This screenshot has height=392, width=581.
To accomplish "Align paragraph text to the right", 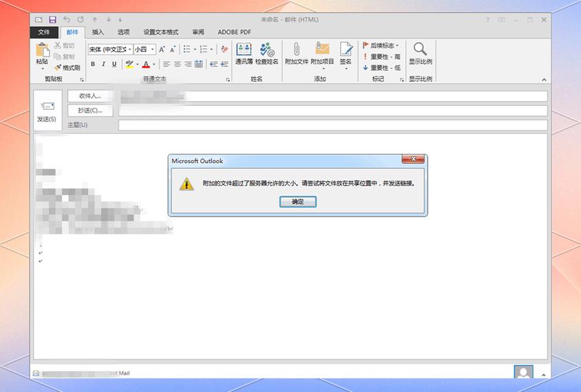I will point(188,65).
